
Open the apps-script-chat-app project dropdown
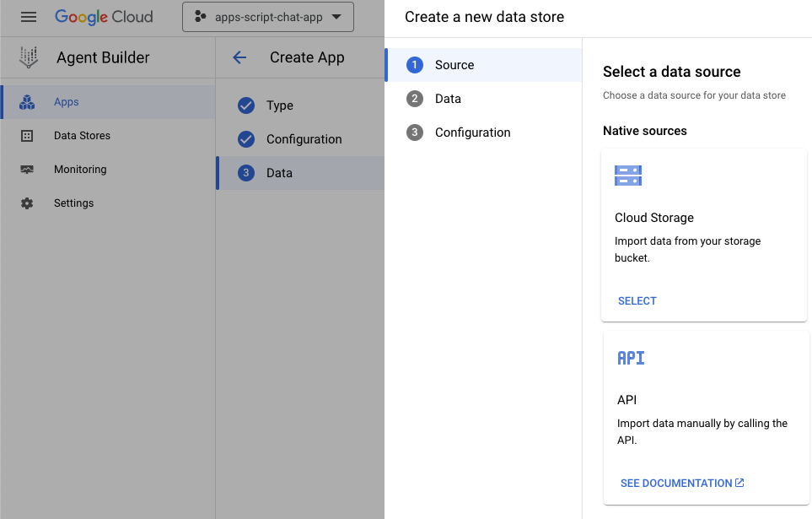268,17
